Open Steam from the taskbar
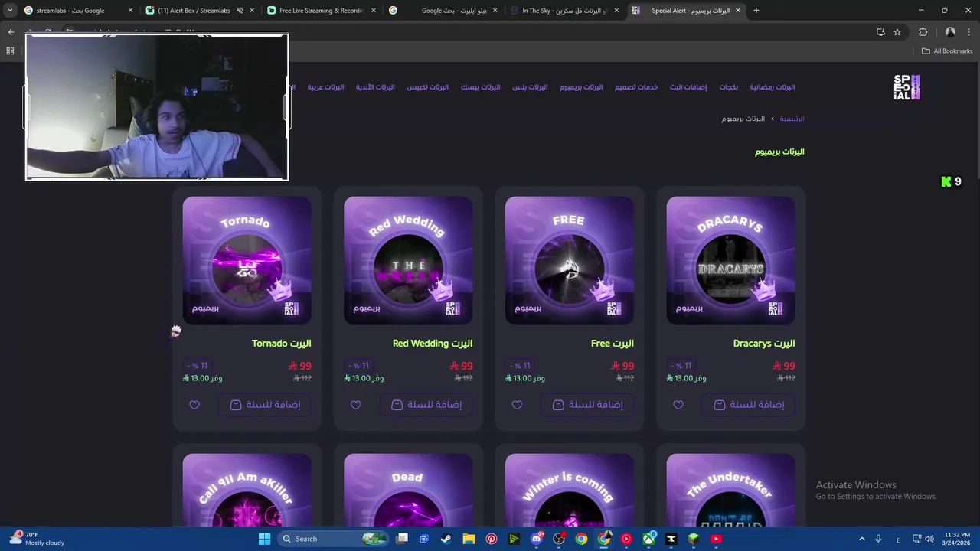 click(x=446, y=539)
